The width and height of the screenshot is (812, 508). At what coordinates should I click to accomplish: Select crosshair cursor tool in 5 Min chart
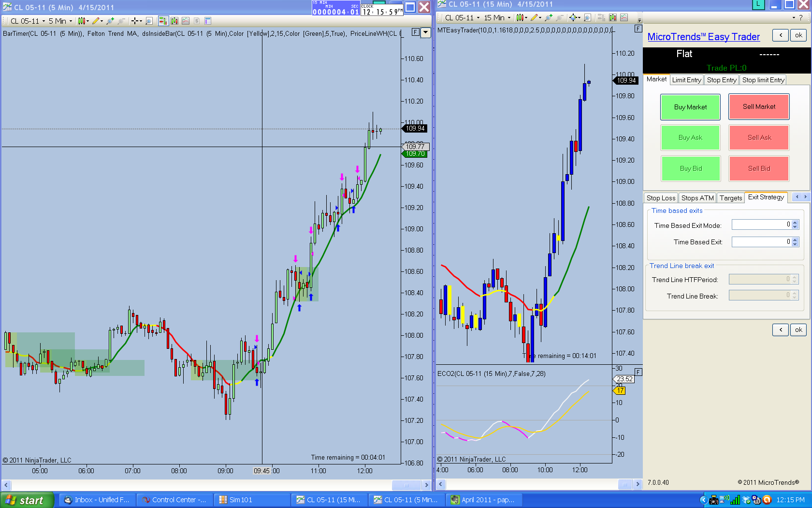tap(137, 21)
